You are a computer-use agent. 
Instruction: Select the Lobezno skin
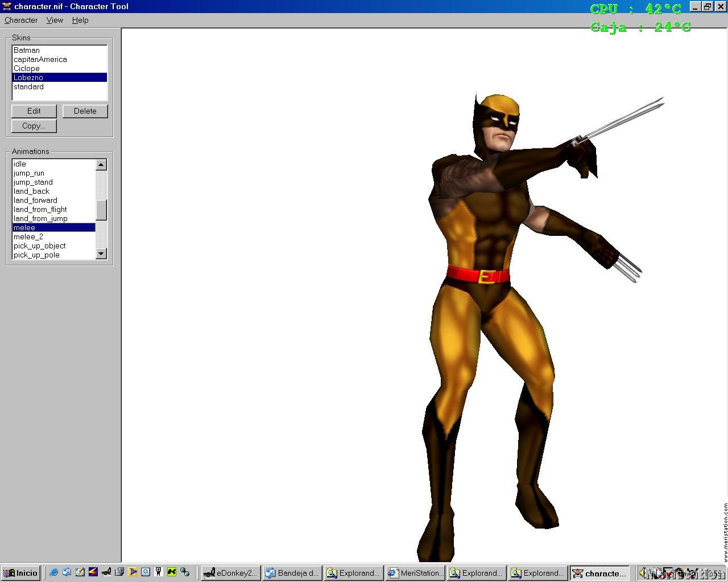click(x=60, y=77)
